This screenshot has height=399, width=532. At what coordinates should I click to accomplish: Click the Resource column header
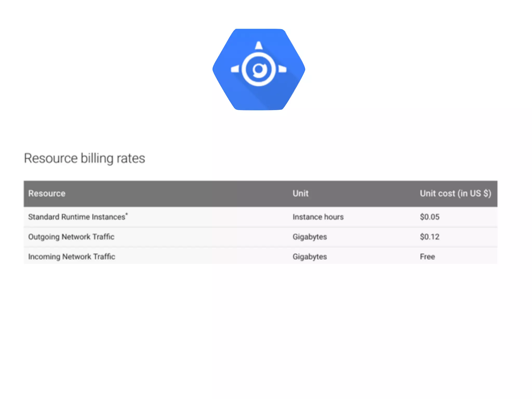point(47,194)
